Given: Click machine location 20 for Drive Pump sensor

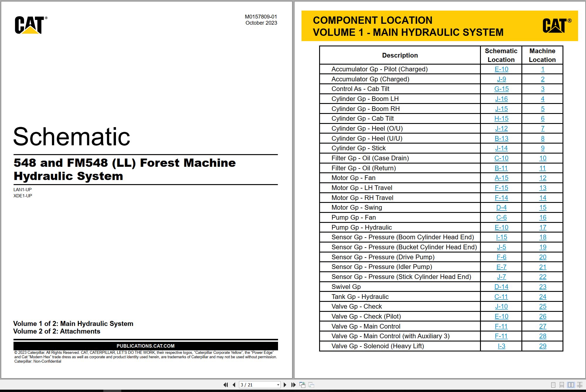Looking at the screenshot, I should (543, 257).
